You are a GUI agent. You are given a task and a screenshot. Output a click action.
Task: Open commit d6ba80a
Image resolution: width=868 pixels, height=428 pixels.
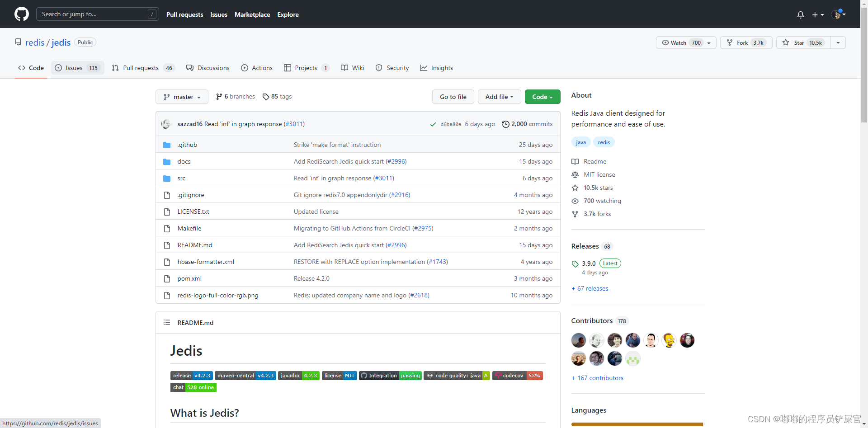451,124
